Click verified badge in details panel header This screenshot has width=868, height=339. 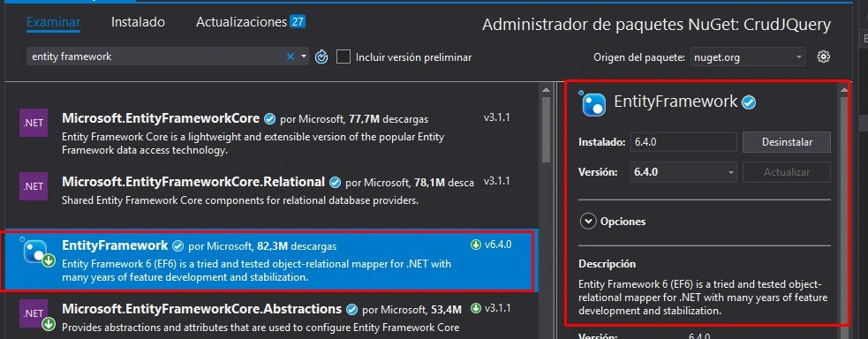pos(749,102)
